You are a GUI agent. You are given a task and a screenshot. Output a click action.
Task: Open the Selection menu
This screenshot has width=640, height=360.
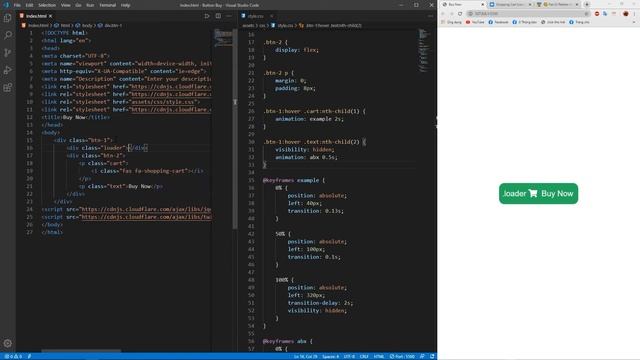click(47, 5)
